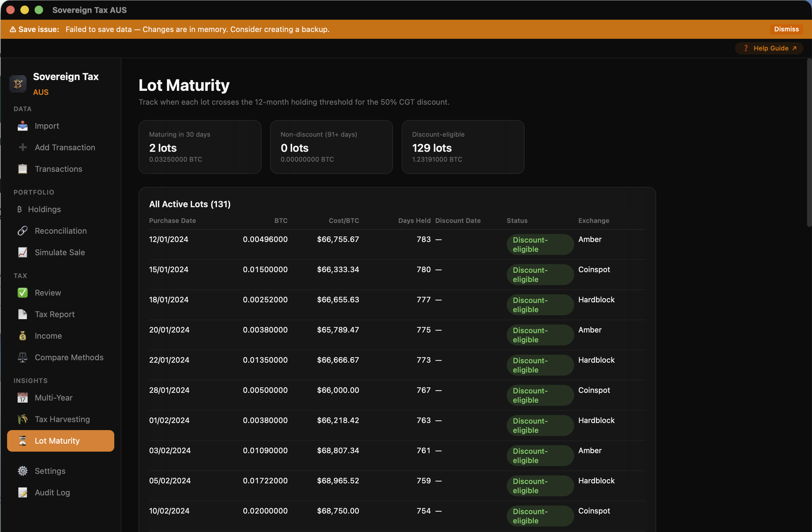Select Income in the sidebar
812x532 pixels.
pyautogui.click(x=48, y=336)
